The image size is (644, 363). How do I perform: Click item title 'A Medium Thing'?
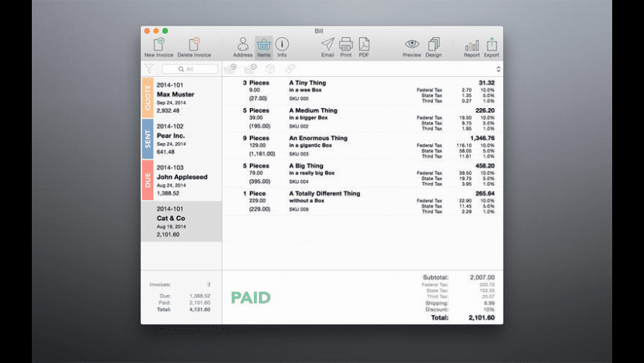[x=313, y=110]
